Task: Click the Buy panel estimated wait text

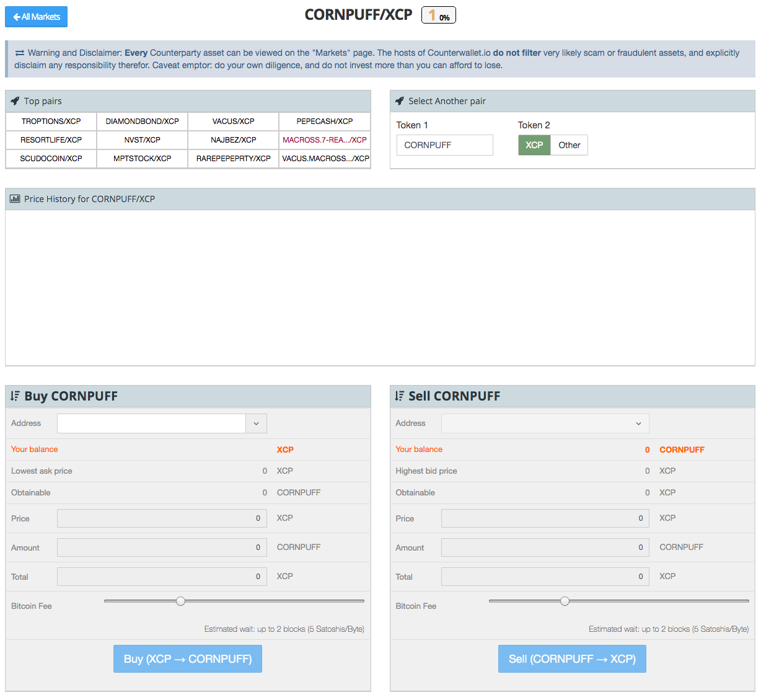Action: click(284, 629)
